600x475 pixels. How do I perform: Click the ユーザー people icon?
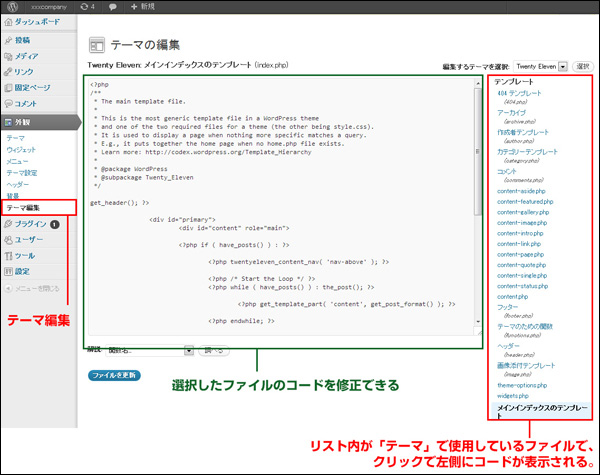click(9, 240)
